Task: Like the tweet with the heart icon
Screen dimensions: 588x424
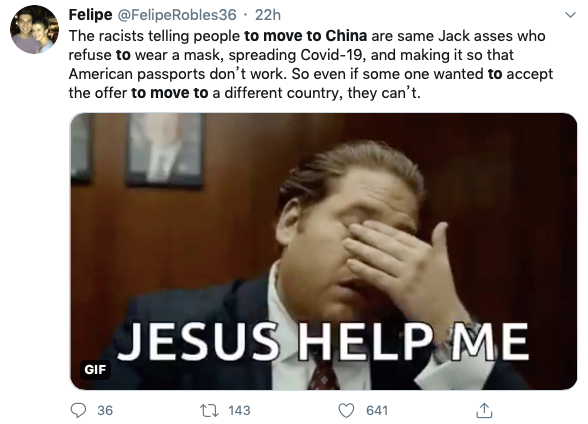Action: point(346,410)
